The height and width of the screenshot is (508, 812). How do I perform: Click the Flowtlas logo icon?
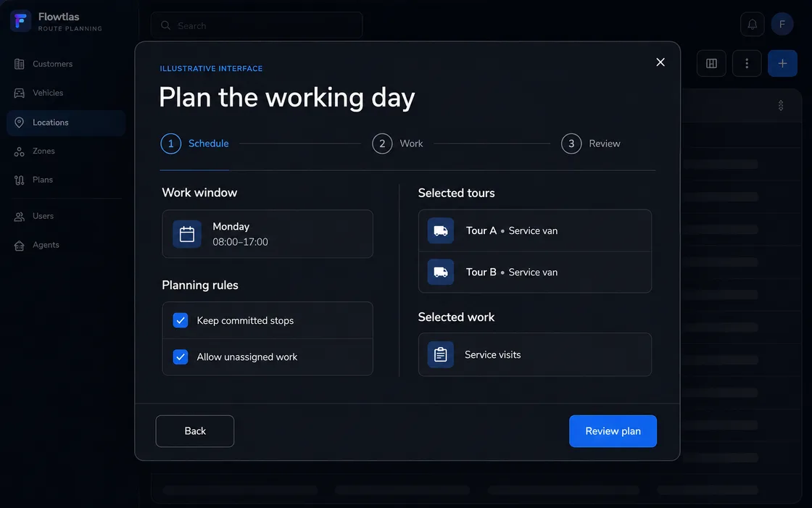pos(21,21)
